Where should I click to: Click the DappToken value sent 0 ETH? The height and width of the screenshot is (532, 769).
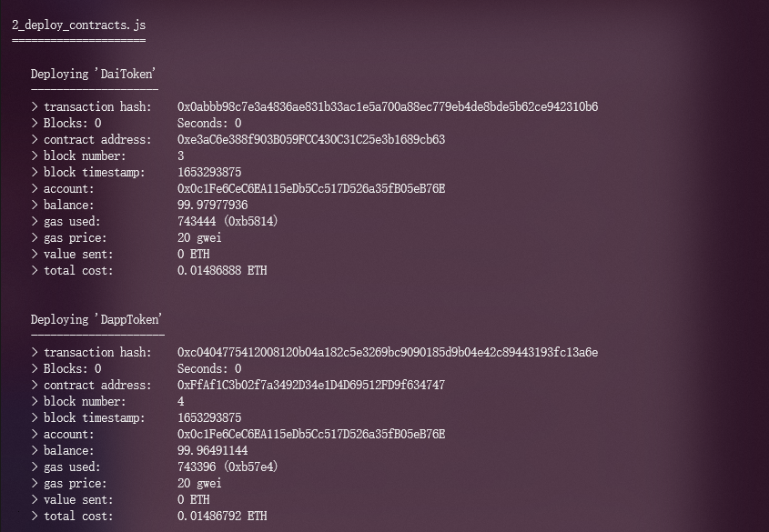tap(193, 499)
